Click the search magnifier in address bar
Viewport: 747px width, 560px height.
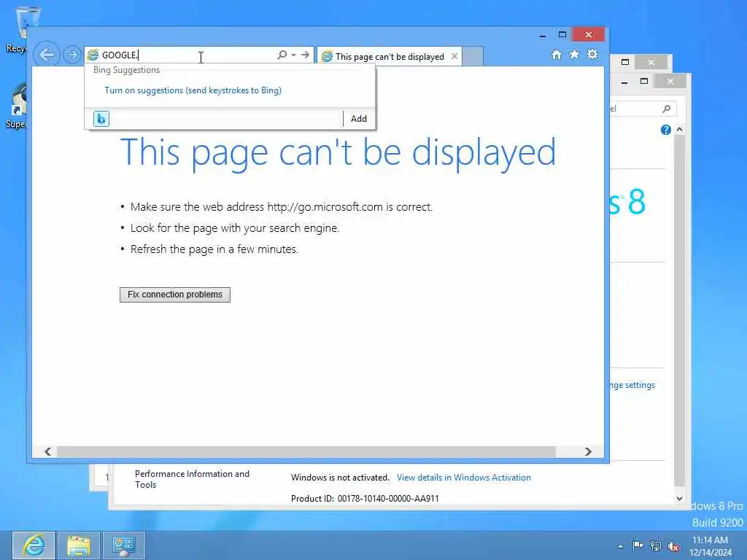(x=282, y=55)
